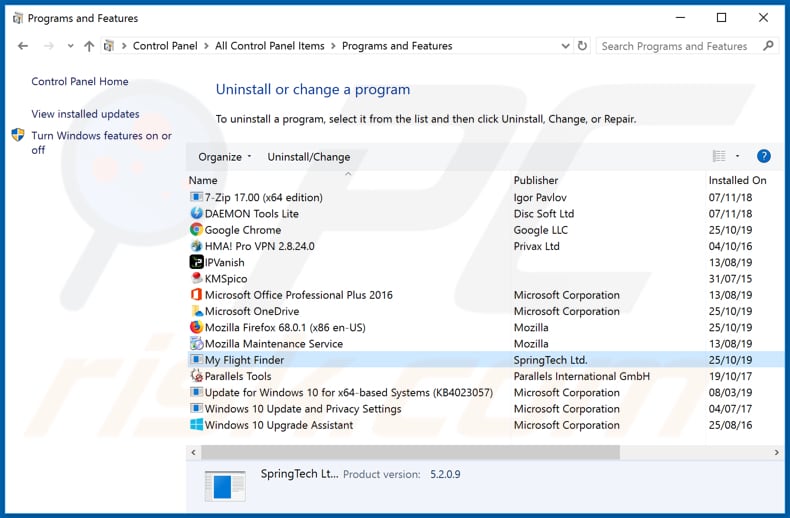Open the view options dropdown arrow
This screenshot has width=790, height=518.
pos(737,156)
